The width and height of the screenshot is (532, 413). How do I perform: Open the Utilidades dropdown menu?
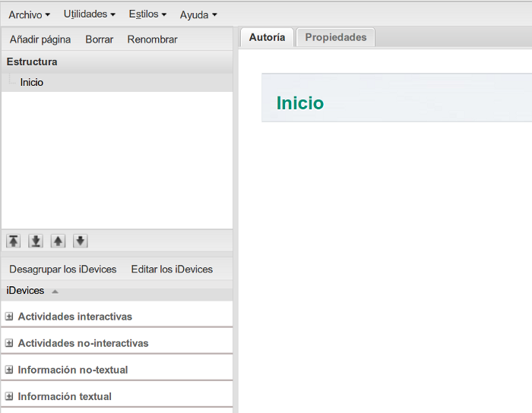pos(89,14)
